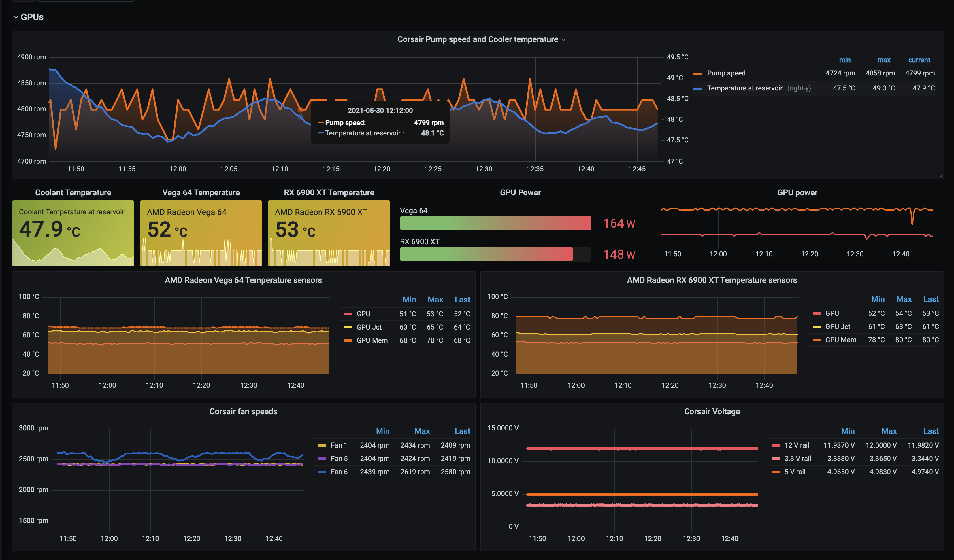954x560 pixels.
Task: Sort pump legend by the current column
Action: coord(919,60)
